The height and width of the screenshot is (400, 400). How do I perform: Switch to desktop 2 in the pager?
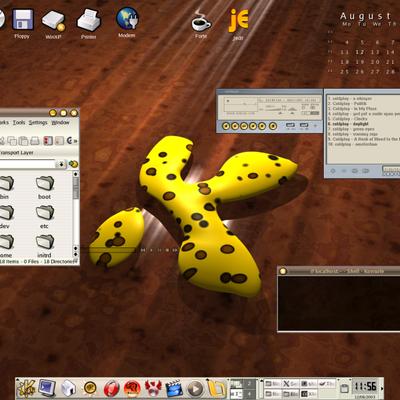tap(249, 384)
